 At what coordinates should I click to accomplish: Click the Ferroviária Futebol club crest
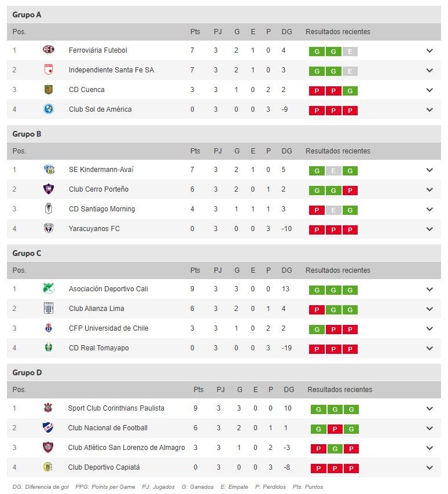click(x=48, y=50)
